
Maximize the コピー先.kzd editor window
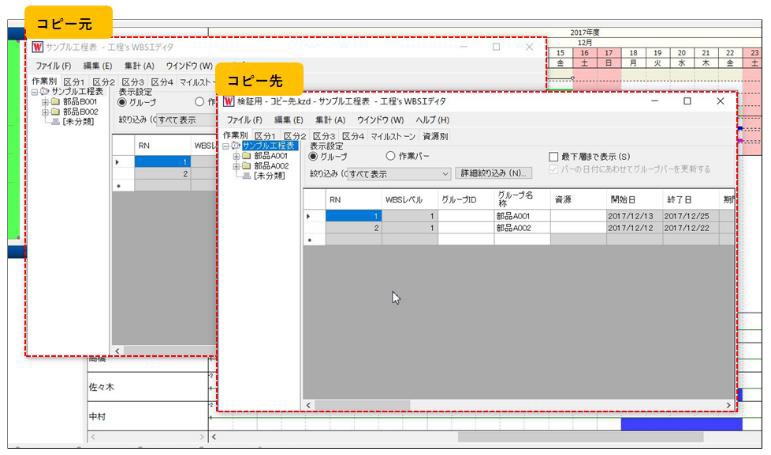point(687,102)
